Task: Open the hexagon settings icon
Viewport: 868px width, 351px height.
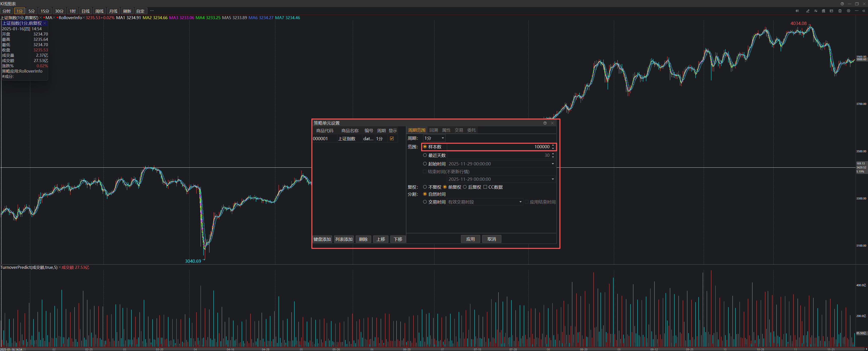Action: [849, 11]
